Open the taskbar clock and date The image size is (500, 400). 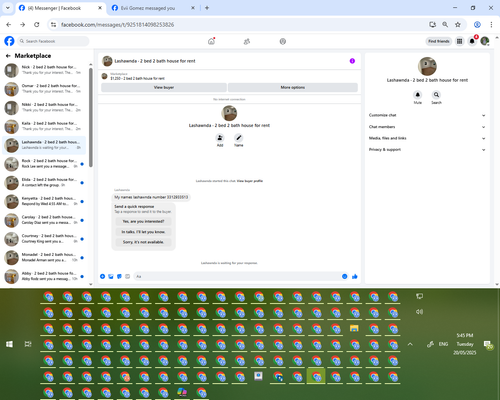point(465,344)
